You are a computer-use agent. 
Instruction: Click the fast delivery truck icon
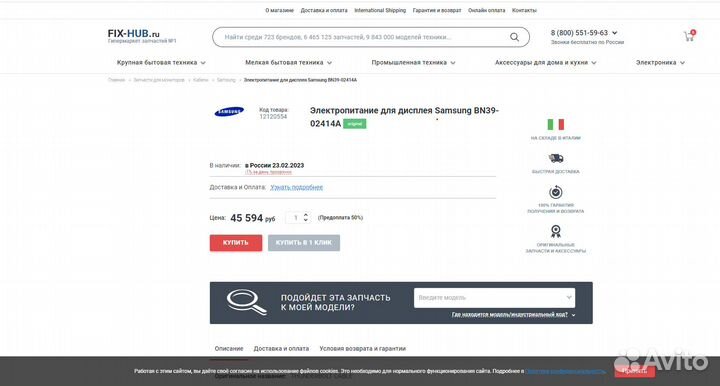pyautogui.click(x=556, y=158)
